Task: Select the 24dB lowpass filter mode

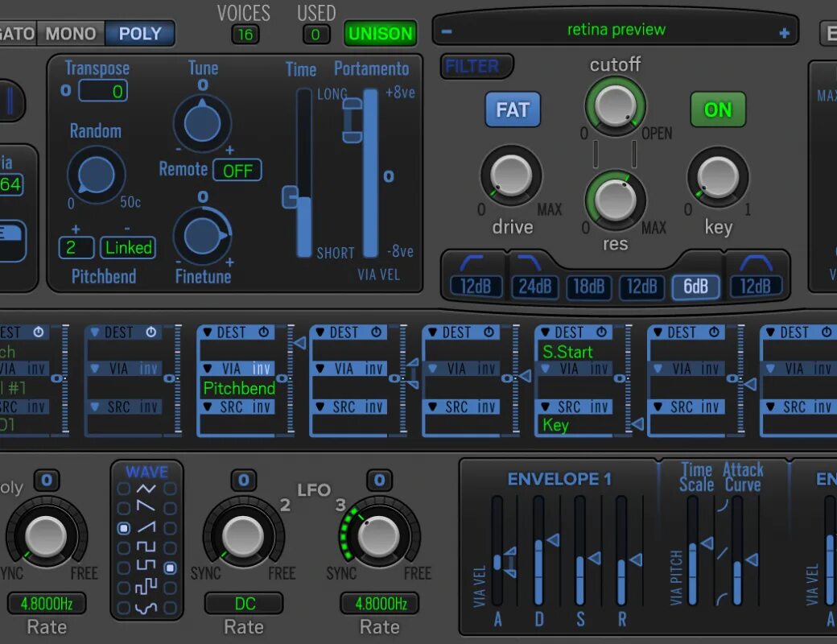Action: click(535, 287)
